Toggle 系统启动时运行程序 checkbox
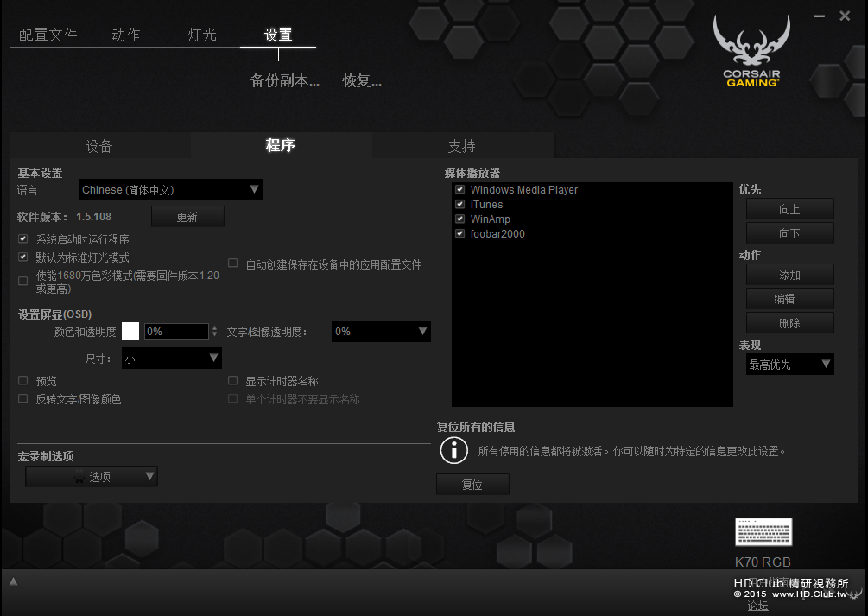 tap(22, 238)
